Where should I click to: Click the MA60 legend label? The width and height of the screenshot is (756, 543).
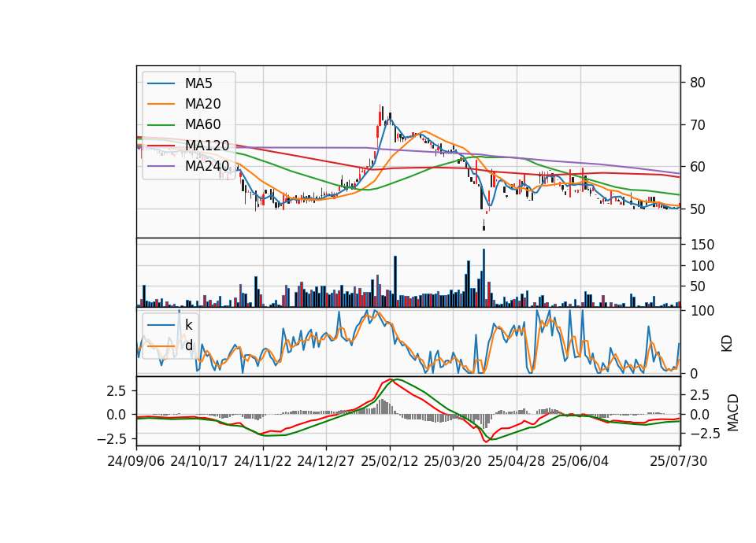[202, 125]
